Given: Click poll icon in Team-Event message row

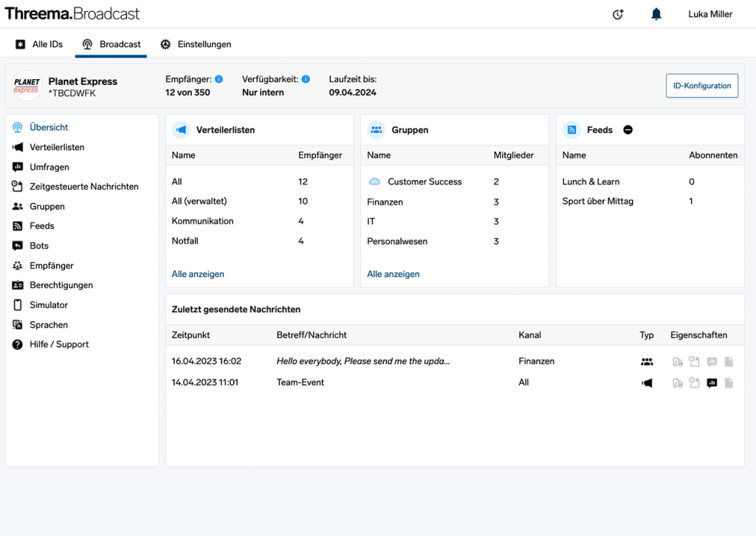Looking at the screenshot, I should tap(712, 382).
